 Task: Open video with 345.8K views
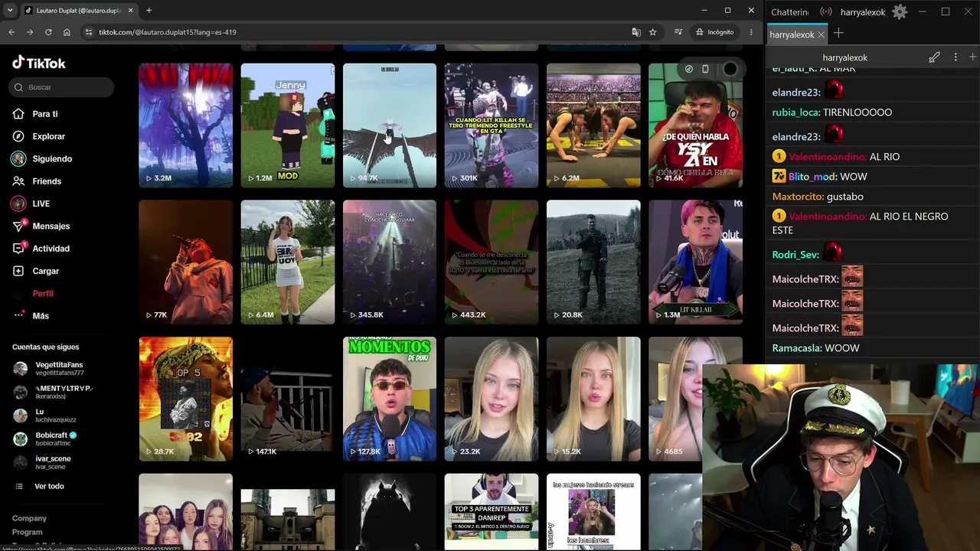click(x=389, y=262)
